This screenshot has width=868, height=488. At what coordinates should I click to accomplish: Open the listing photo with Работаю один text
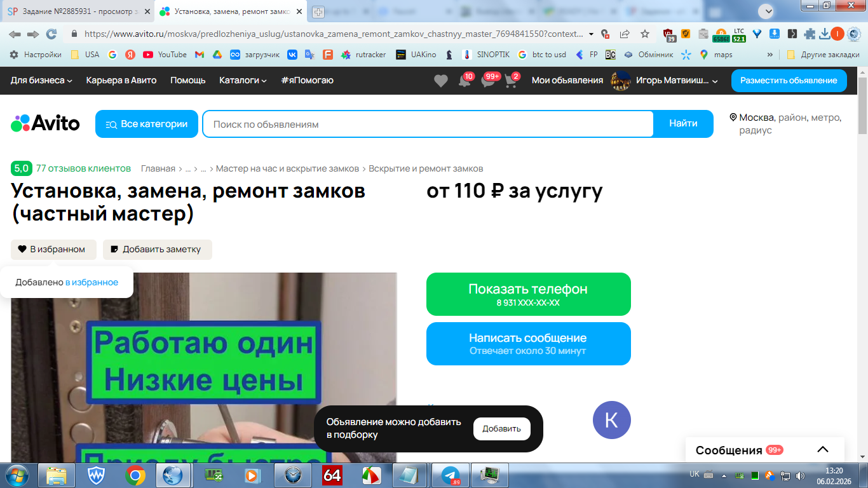[204, 367]
